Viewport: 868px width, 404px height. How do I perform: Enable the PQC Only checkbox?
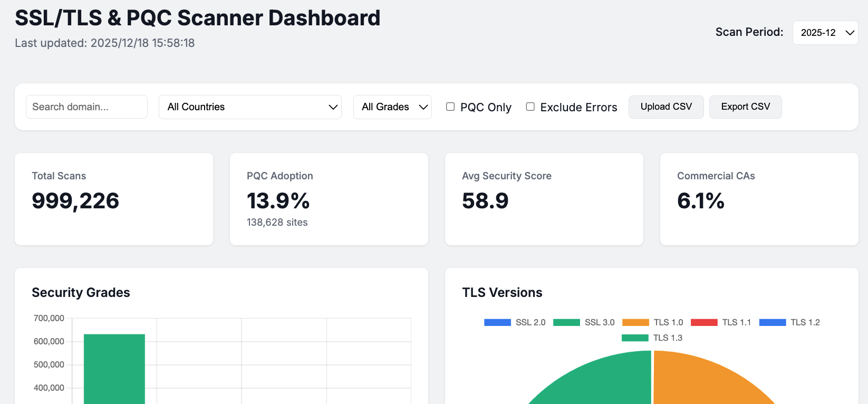click(450, 107)
